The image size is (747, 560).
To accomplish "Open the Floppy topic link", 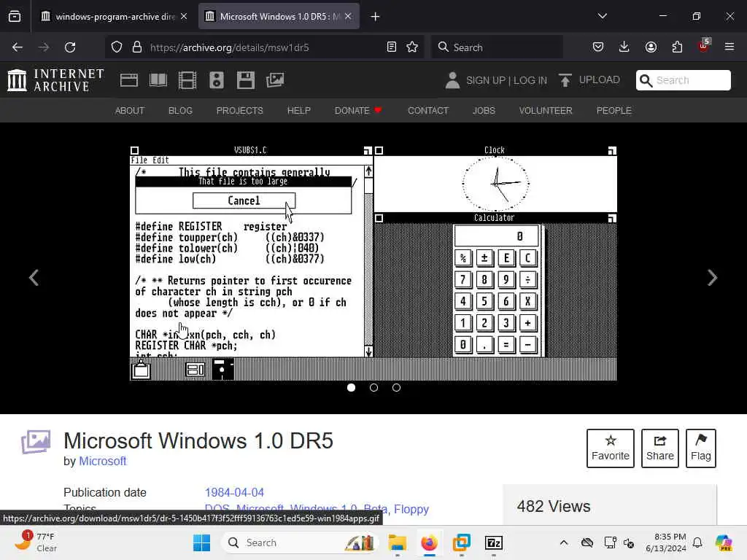I will [411, 509].
